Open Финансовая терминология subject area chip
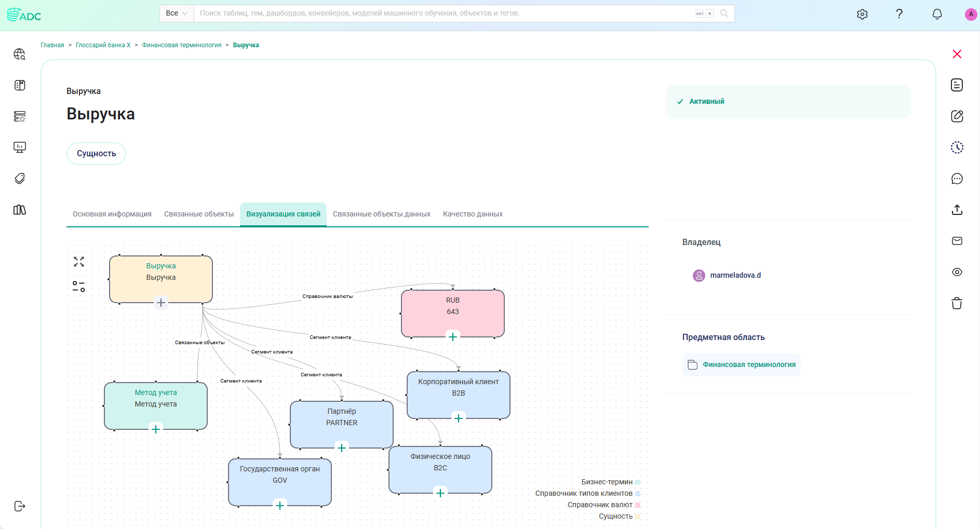 click(742, 365)
